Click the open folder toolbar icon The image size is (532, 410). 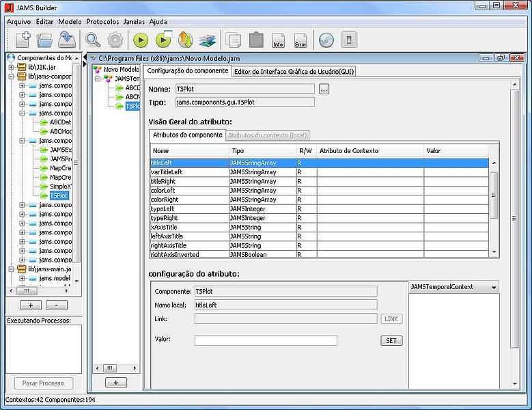pyautogui.click(x=44, y=40)
